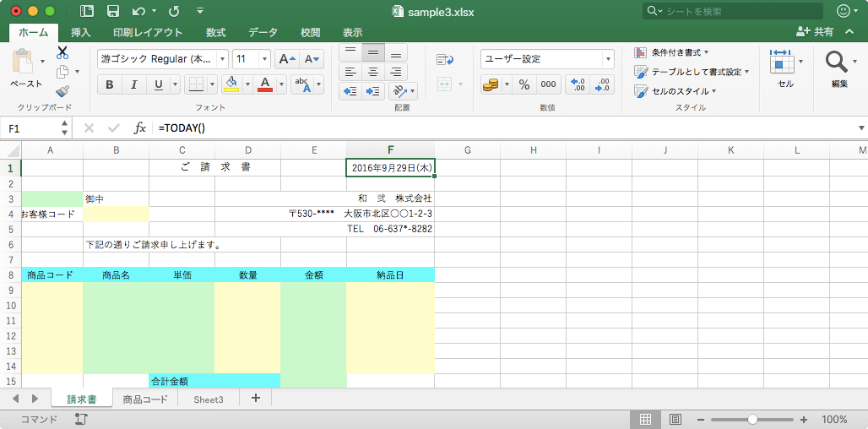Apply comma style 000 format
868x429 pixels.
click(548, 84)
